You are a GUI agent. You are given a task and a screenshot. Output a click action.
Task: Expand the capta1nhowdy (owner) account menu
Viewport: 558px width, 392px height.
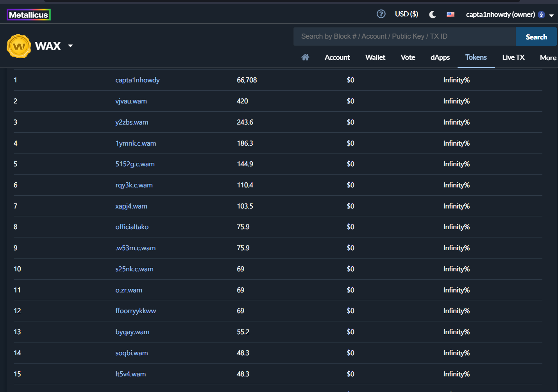coord(510,14)
